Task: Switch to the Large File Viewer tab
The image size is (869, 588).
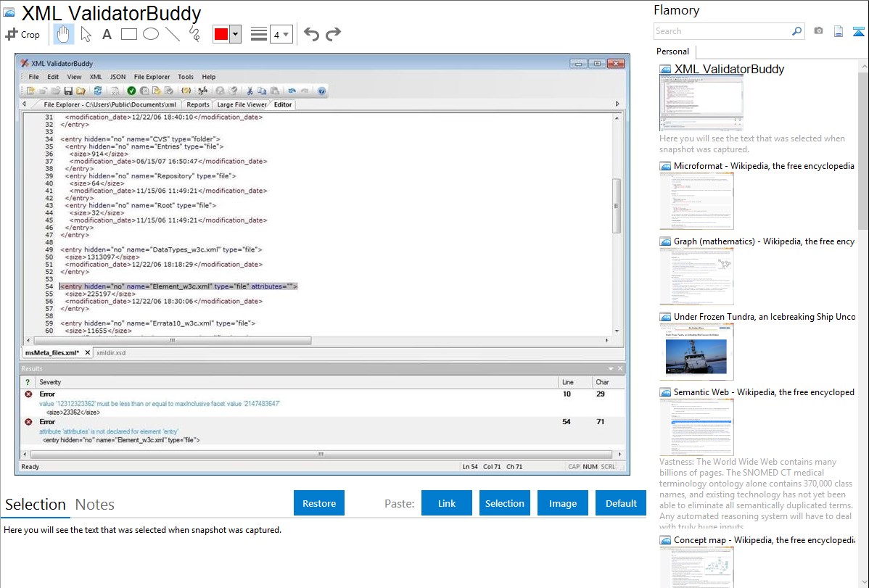Action: point(242,104)
